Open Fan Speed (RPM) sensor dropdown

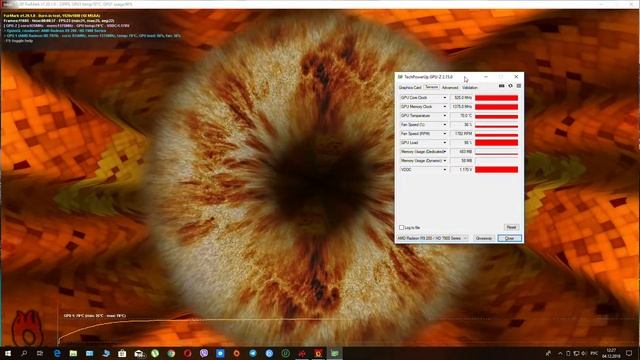coord(444,134)
